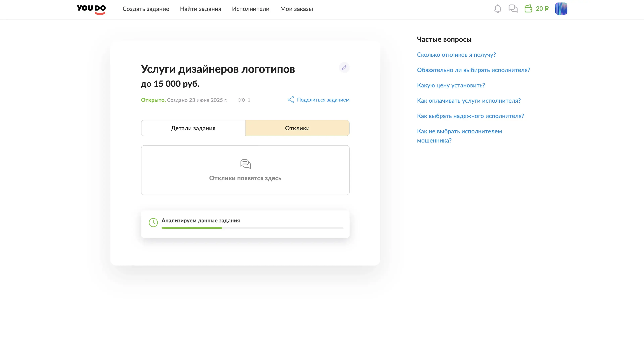644x362 pixels.
Task: Open FAQ Сколько откликов я получу?
Action: [456, 55]
